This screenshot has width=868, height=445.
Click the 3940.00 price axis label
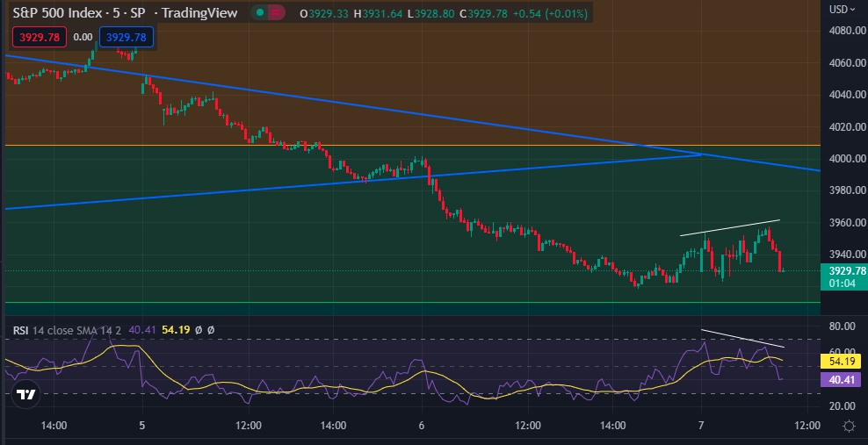point(848,255)
